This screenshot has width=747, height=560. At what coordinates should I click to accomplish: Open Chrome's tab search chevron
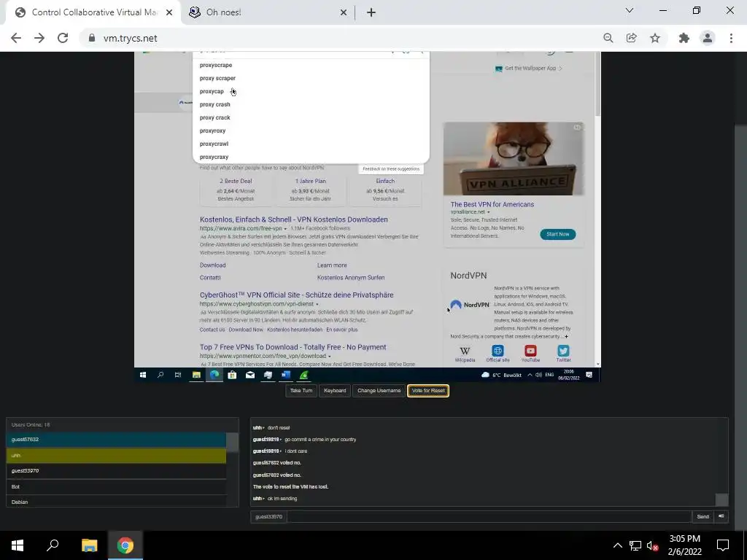tap(630, 10)
